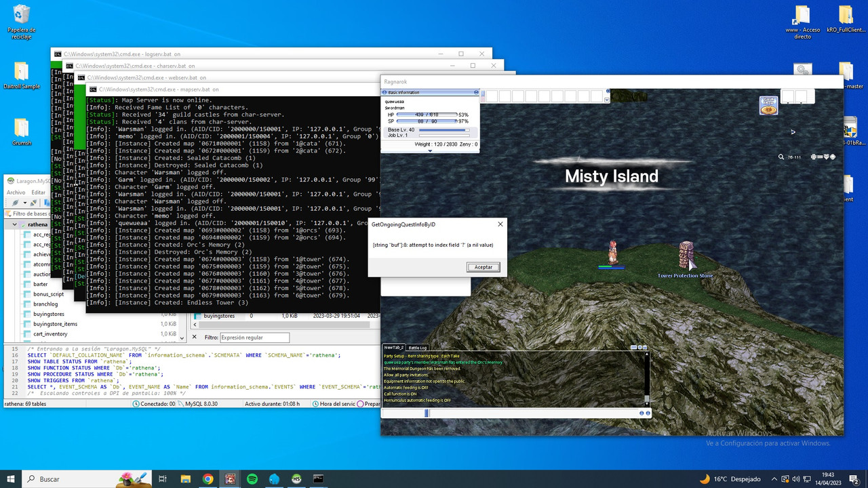Collapse the rathena database tree node
Viewport: 868px width, 488px height.
coord(15,224)
